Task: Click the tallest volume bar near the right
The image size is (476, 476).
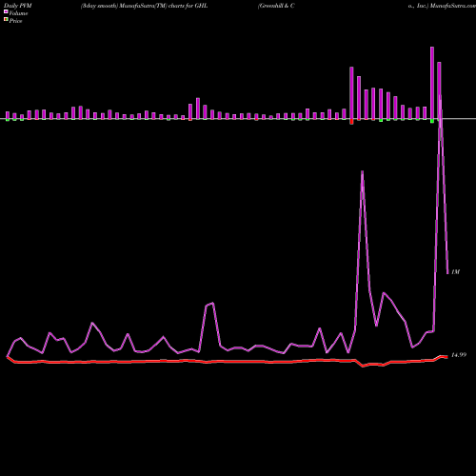Action: [432, 83]
